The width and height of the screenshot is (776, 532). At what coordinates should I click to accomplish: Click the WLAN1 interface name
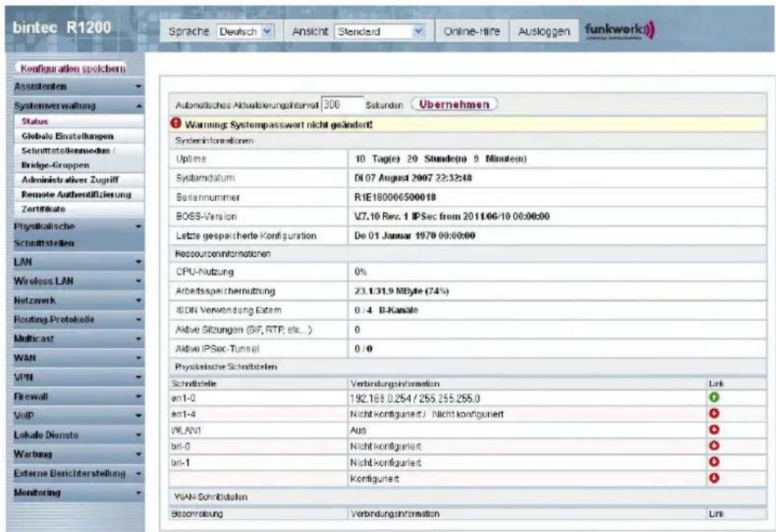point(186,430)
